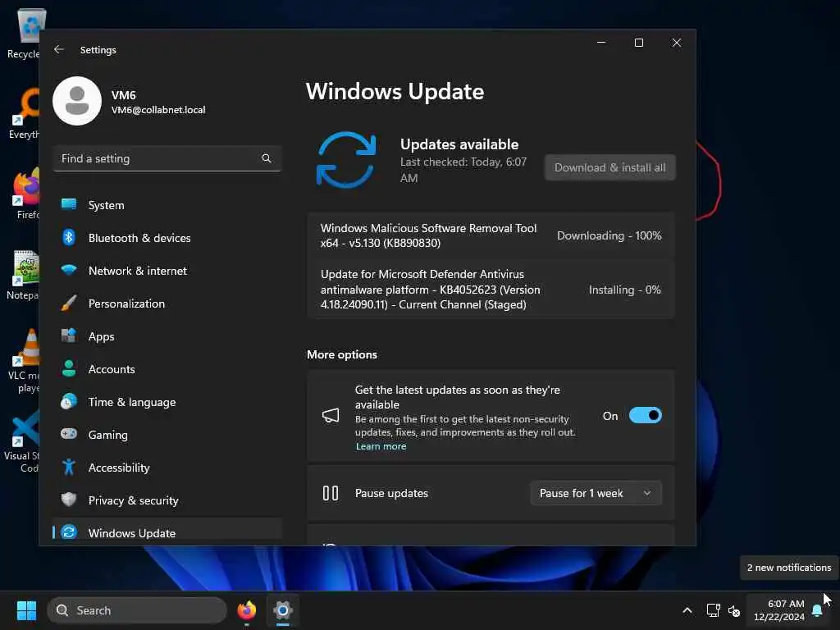The width and height of the screenshot is (840, 630).
Task: Open Bluetooth & devices settings
Action: [167, 237]
